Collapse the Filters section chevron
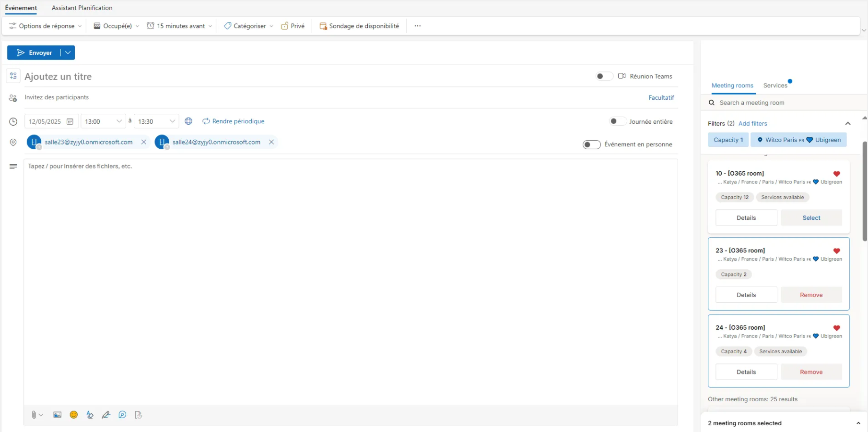 pos(848,123)
